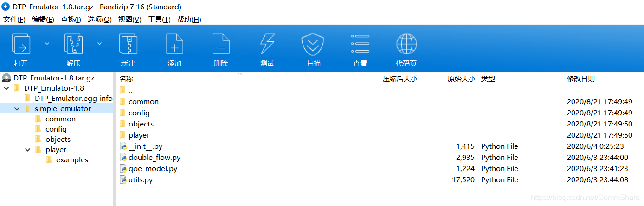
Task: Open the Help (帮助) menu
Action: [189, 20]
